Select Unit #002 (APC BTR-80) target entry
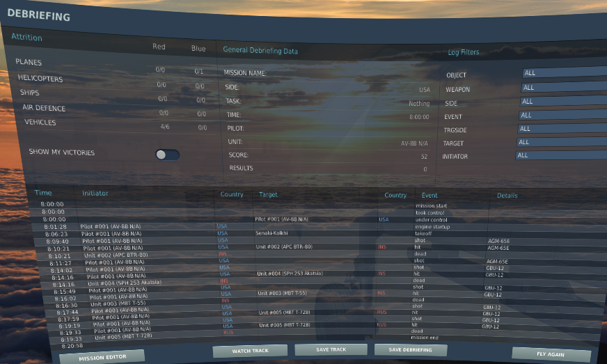The image size is (607, 364). pos(284,246)
